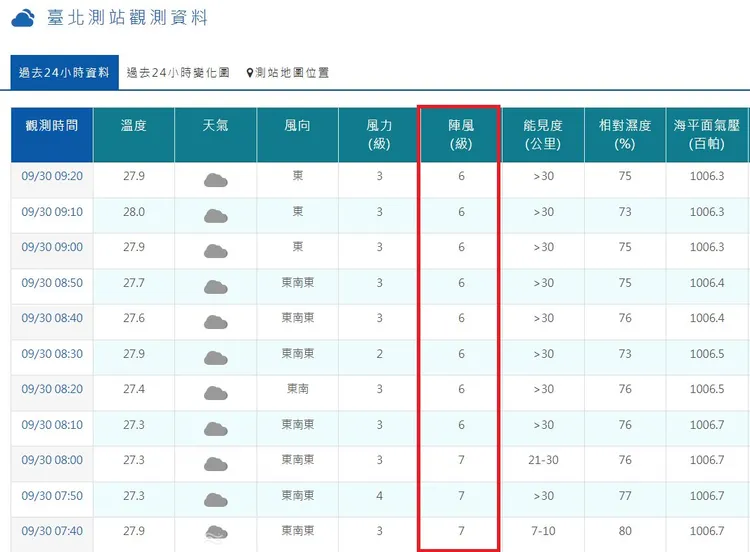Click wind direction 東南東 in 08:50 row
Screen dimensions: 750x552
point(298,283)
